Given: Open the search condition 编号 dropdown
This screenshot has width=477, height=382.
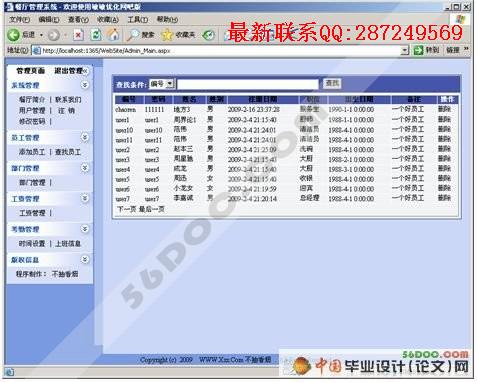Looking at the screenshot, I should point(170,84).
